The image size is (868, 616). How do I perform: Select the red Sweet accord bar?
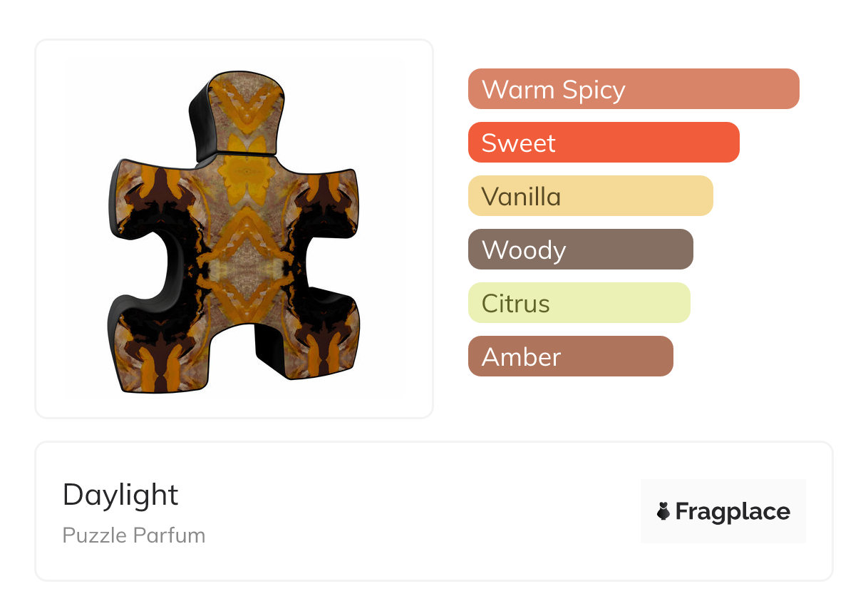(x=603, y=143)
